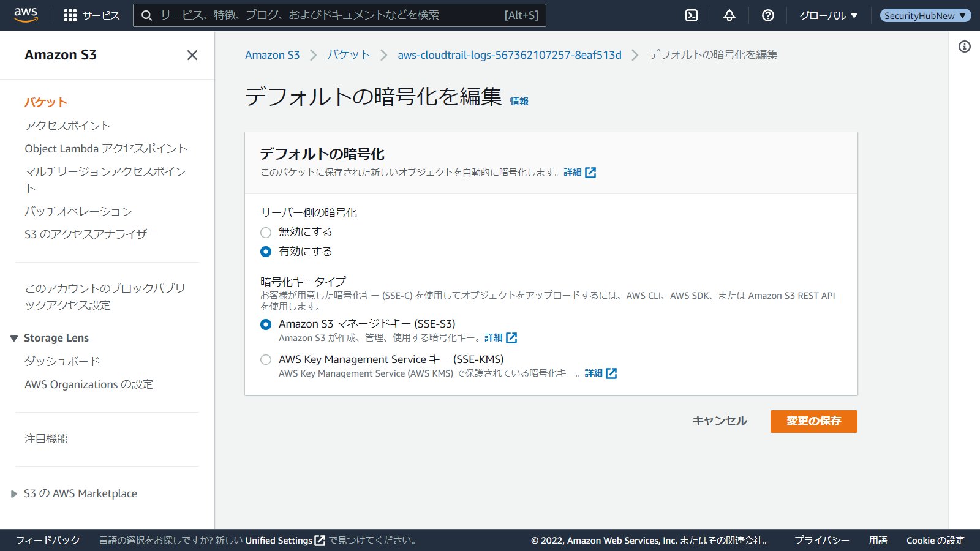Open the info panel icon at right
Screen dimensions: 980x551
point(964,47)
